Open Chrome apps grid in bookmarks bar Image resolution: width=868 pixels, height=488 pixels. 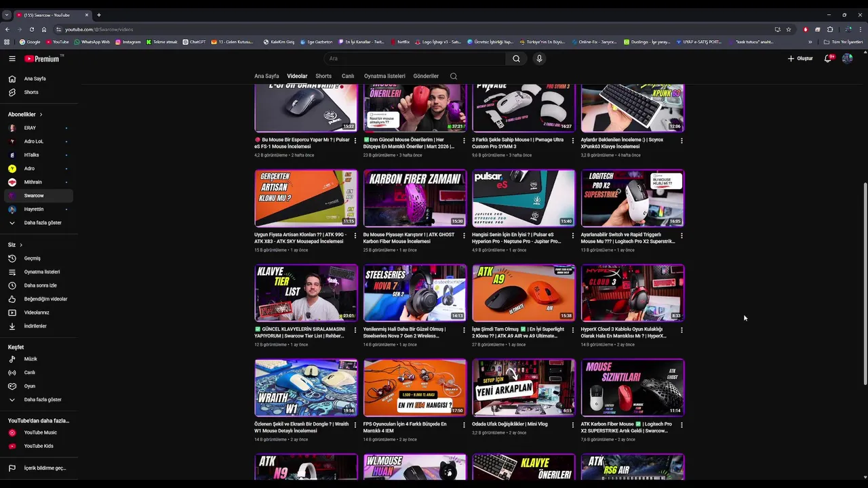coord(7,41)
